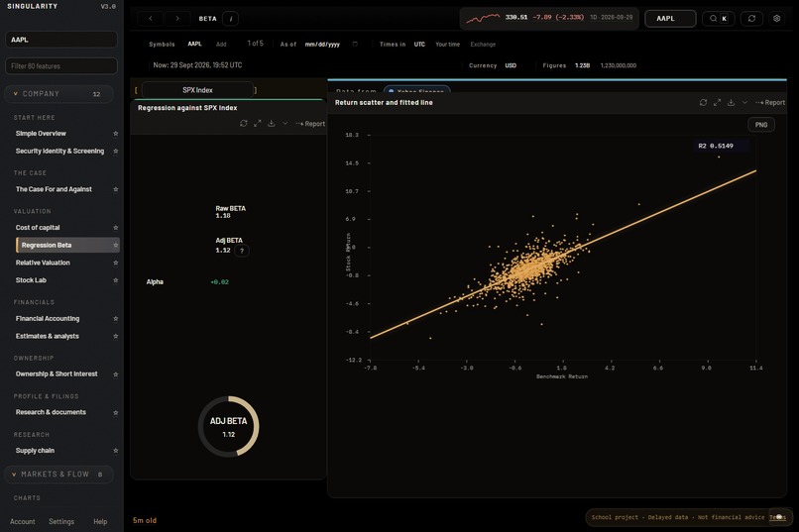Open Account at sidebar bottom
The width and height of the screenshot is (799, 532).
pos(23,521)
